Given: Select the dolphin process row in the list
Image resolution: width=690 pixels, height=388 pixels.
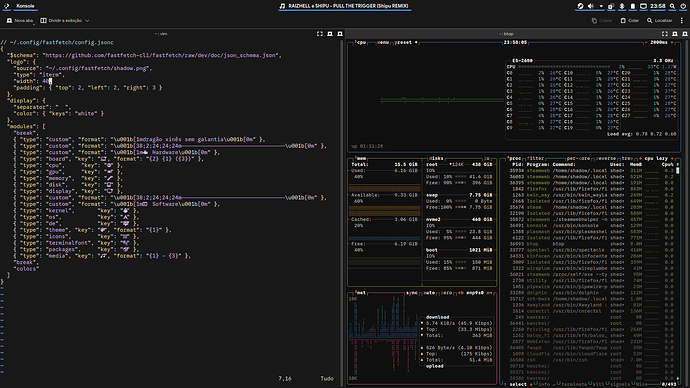Looking at the screenshot, I should (x=591, y=293).
